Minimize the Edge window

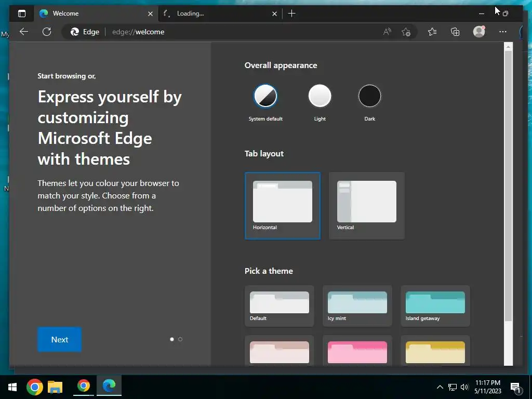(482, 14)
